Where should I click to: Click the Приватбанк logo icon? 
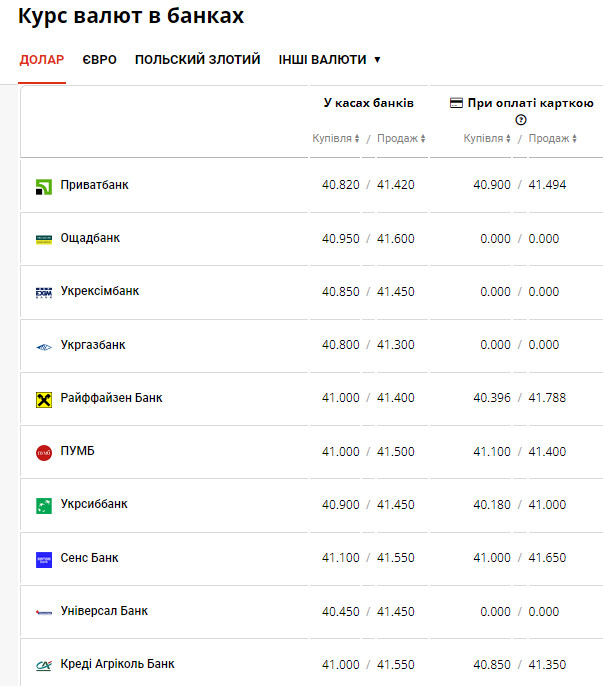click(43, 186)
